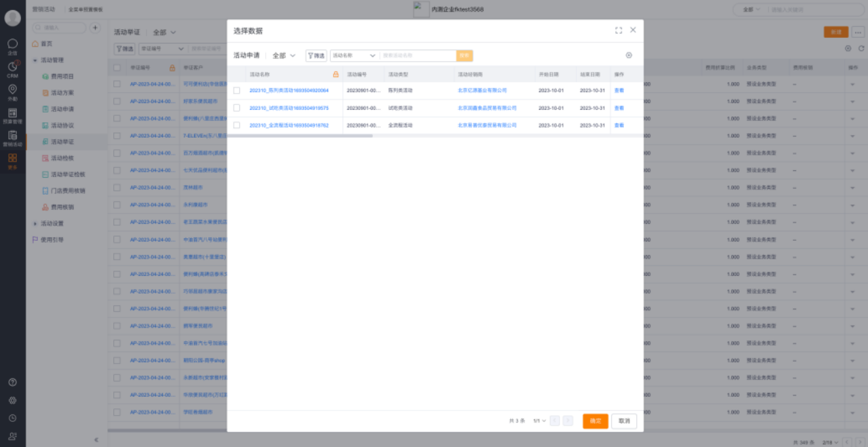Tick checkbox for 7-ELEVEn row
868x447 pixels.
pyautogui.click(x=117, y=136)
